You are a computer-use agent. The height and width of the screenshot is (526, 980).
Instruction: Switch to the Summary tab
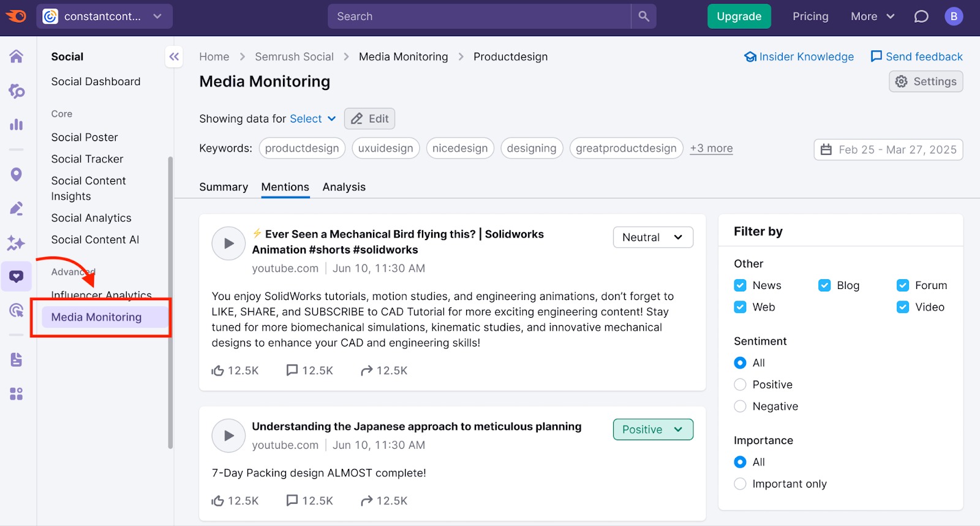[x=224, y=187]
